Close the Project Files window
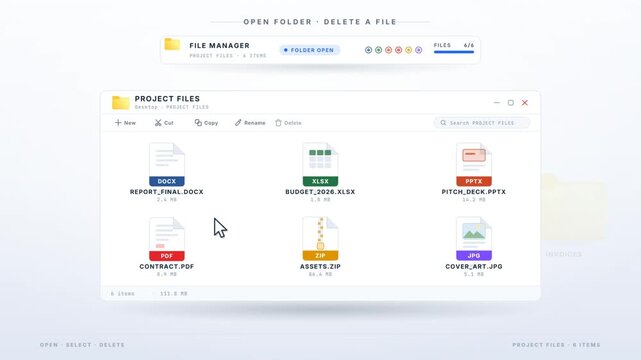 [525, 103]
